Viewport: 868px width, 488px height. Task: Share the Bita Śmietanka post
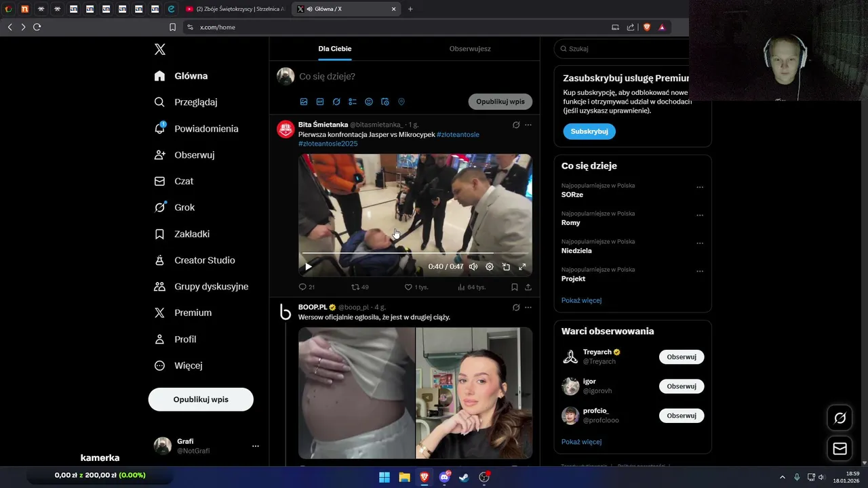(x=528, y=287)
